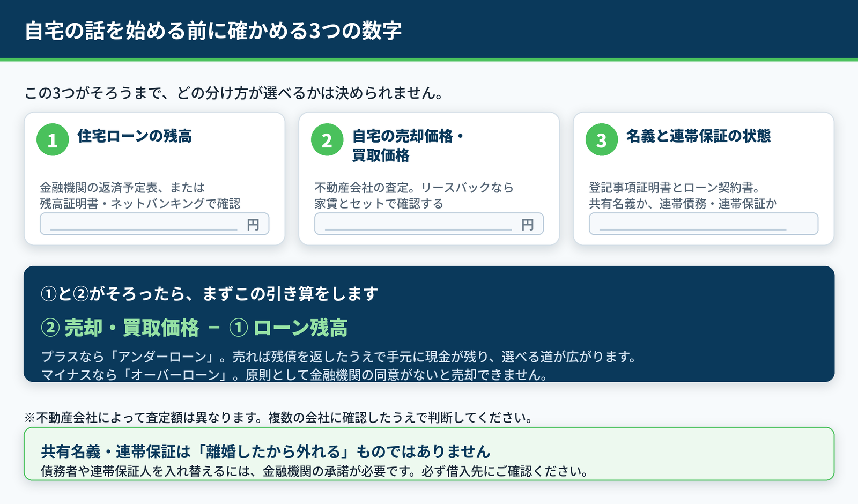Click the heading ①と②がそろったら、まずこの引き算をします
Viewport: 858px width, 504px height.
point(210,294)
